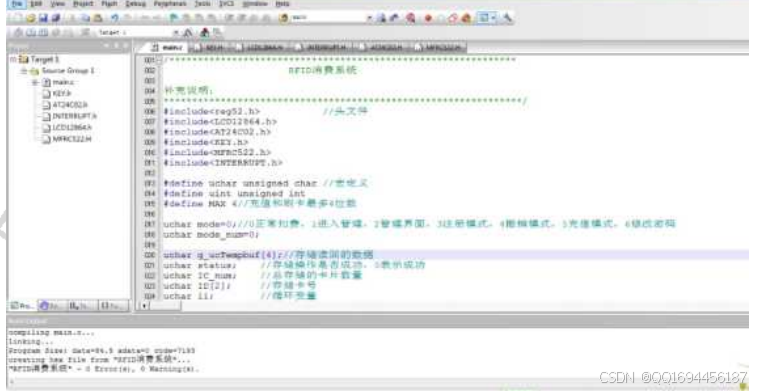Expand the main.c tree node
Image resolution: width=768 pixels, height=391 pixels.
coord(35,82)
